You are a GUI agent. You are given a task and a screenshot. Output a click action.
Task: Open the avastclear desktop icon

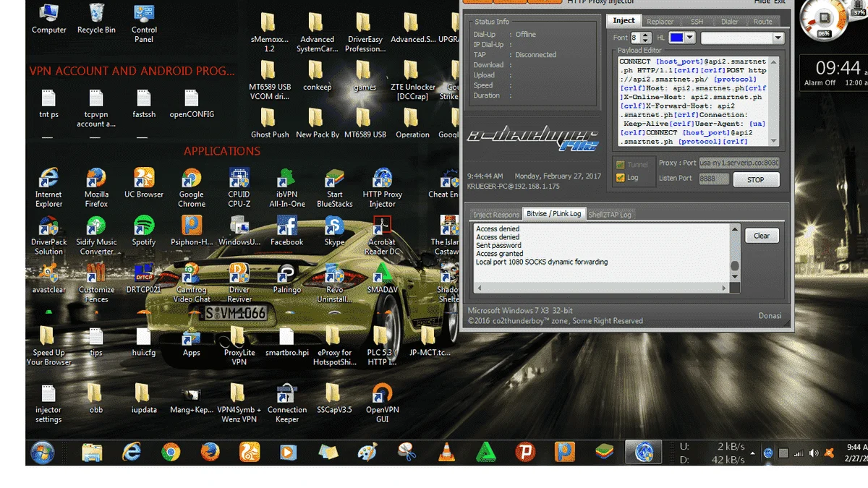(x=48, y=279)
